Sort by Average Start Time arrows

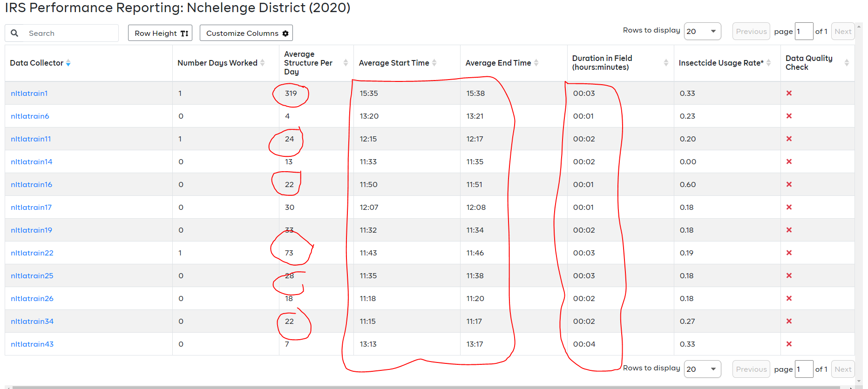click(x=434, y=63)
